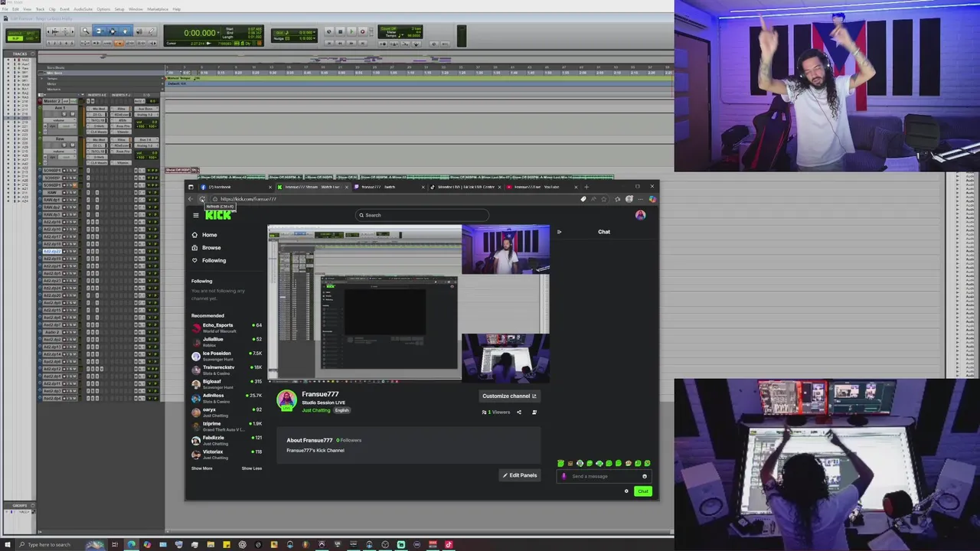Refresh the Kick browser page

click(x=202, y=199)
